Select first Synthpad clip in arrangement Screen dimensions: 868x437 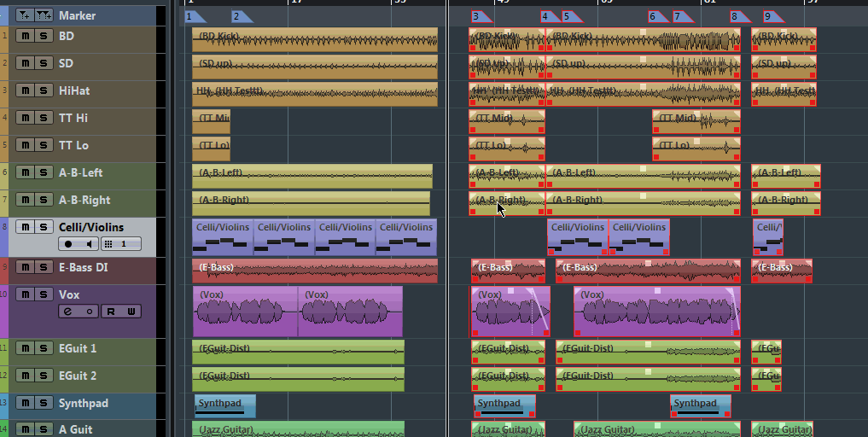[225, 406]
